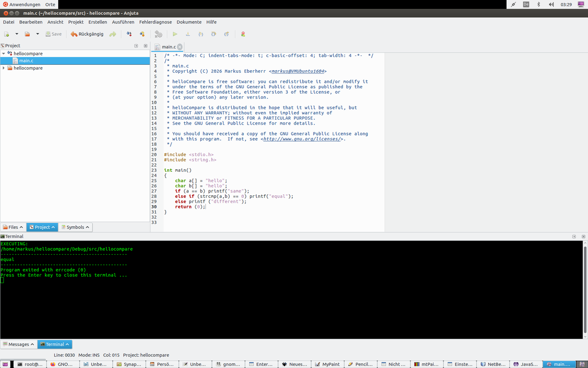The height and width of the screenshot is (368, 588).
Task: Close the main.c editor tab
Action: coord(180,47)
